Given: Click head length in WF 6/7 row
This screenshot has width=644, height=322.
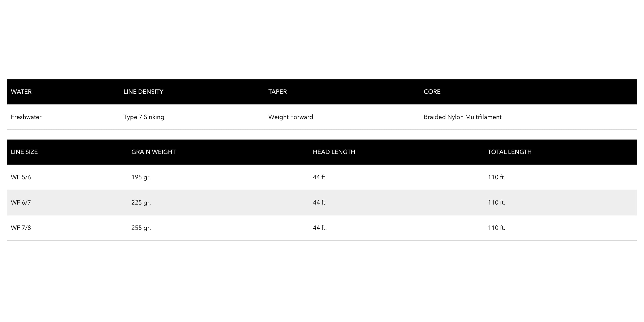Looking at the screenshot, I should (320, 202).
